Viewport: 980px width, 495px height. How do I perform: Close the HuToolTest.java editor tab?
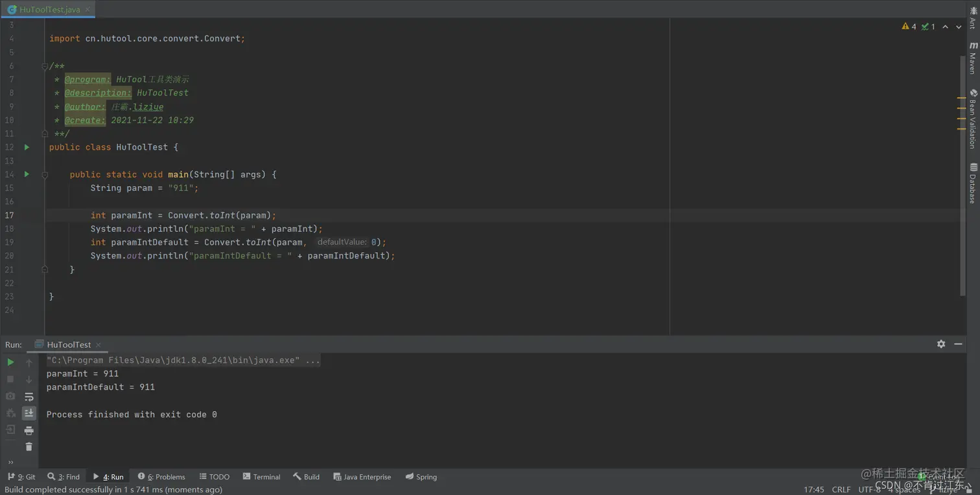(89, 10)
